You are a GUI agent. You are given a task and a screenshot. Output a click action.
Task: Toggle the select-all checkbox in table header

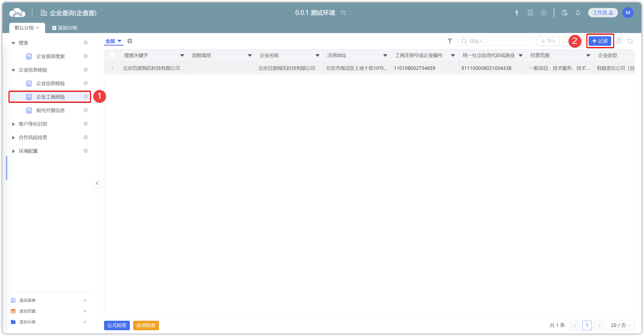(112, 55)
